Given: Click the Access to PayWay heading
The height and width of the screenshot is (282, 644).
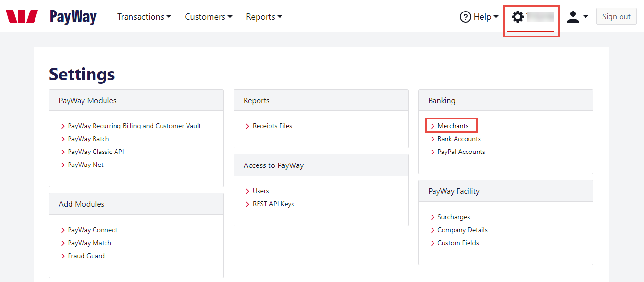Looking at the screenshot, I should tap(273, 165).
